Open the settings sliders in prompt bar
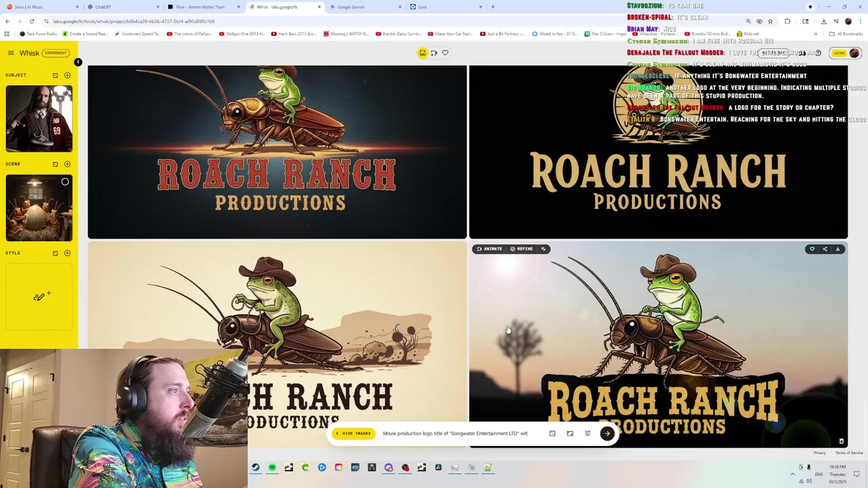Image resolution: width=868 pixels, height=488 pixels. 587,434
